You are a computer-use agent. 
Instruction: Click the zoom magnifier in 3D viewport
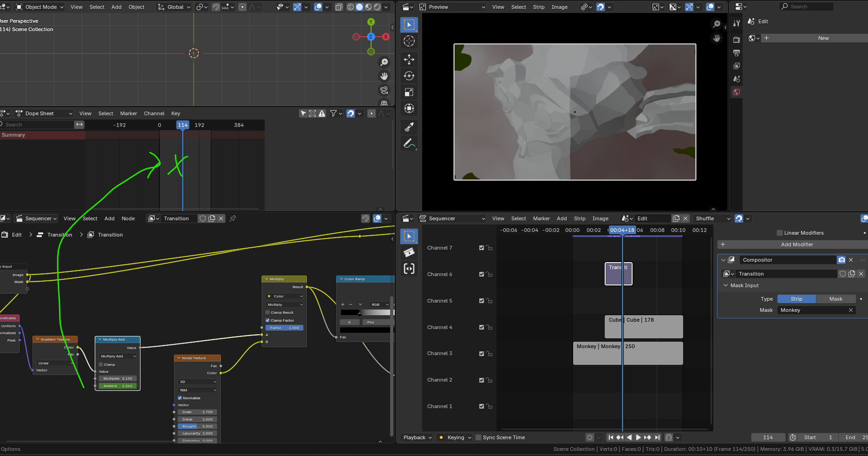click(384, 62)
